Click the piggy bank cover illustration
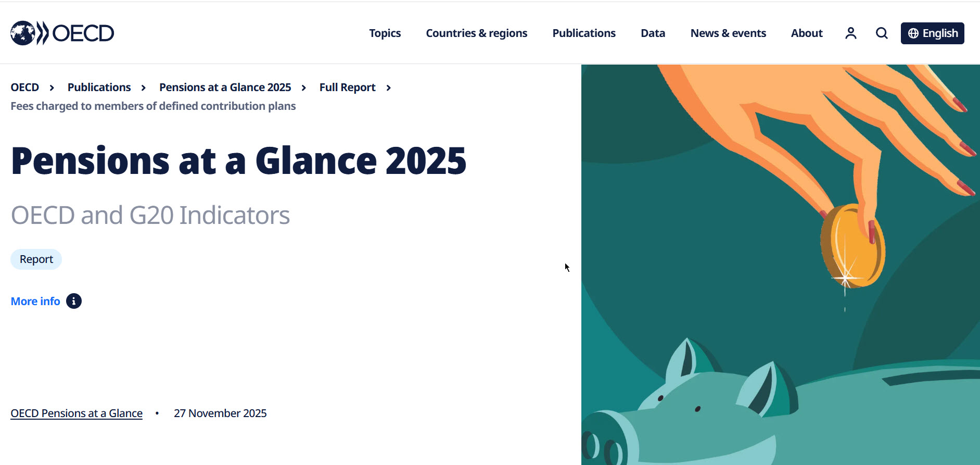The height and width of the screenshot is (465, 980). [x=781, y=265]
